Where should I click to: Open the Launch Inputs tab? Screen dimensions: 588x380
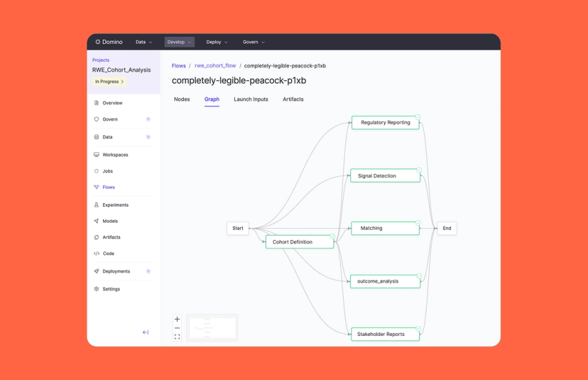point(251,99)
